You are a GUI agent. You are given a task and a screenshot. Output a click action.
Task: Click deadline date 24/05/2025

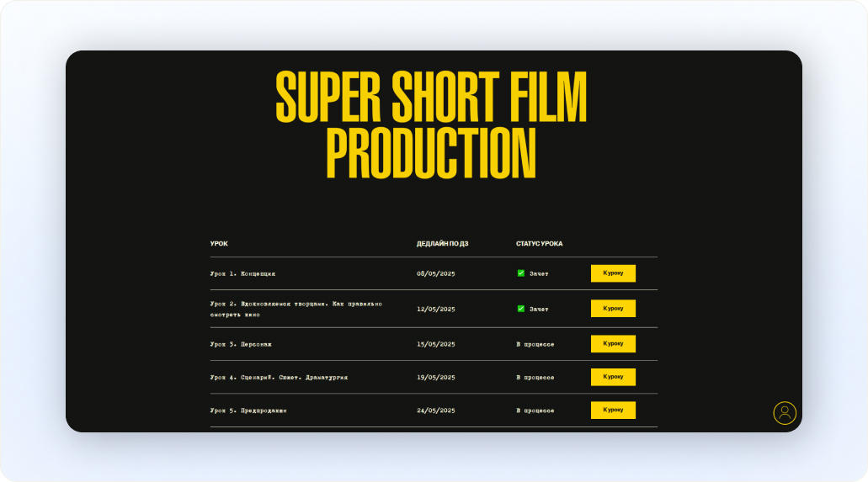(x=435, y=410)
